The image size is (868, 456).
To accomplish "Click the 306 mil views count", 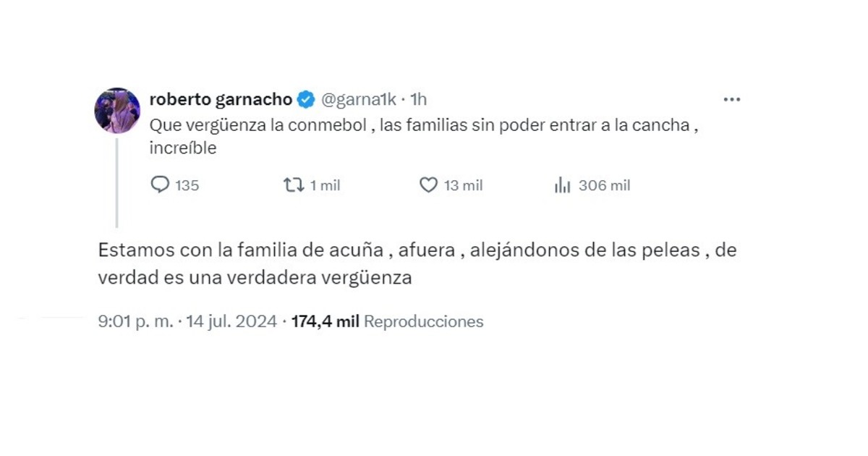I will tap(604, 185).
